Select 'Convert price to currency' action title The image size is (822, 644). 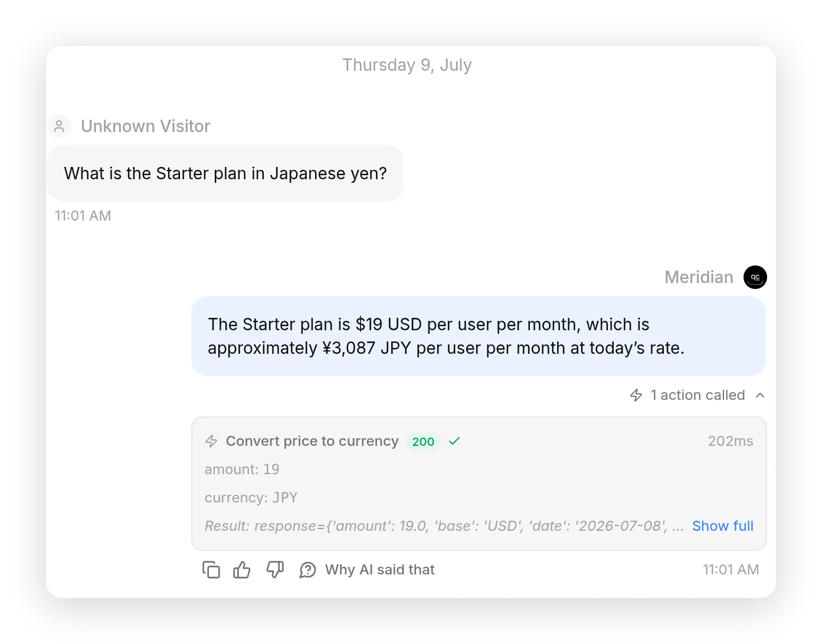click(x=312, y=441)
